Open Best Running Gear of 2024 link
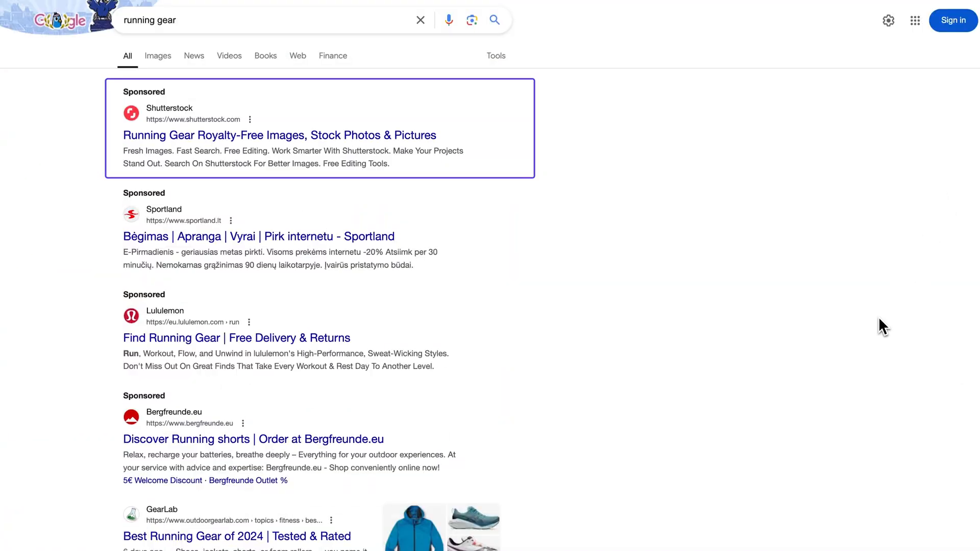 pos(237,536)
